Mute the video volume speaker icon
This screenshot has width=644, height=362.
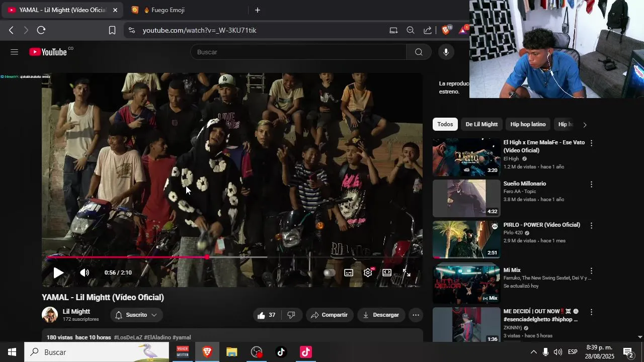(x=85, y=273)
